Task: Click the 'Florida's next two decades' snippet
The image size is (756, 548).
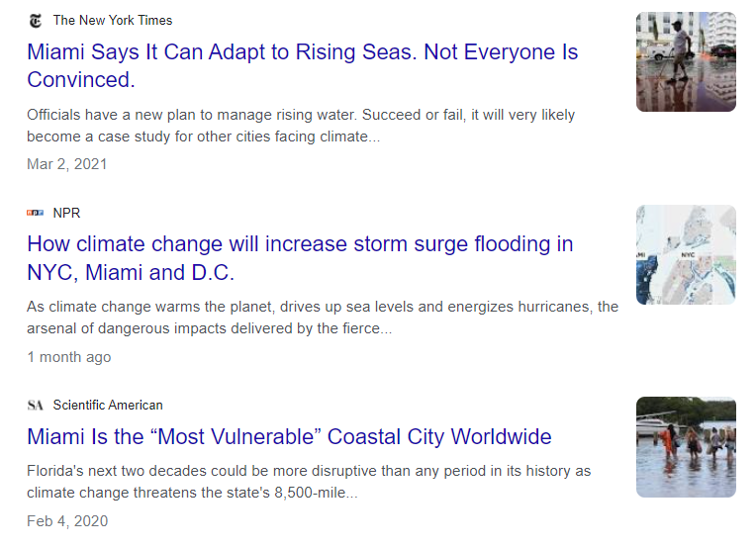Action: click(x=309, y=482)
